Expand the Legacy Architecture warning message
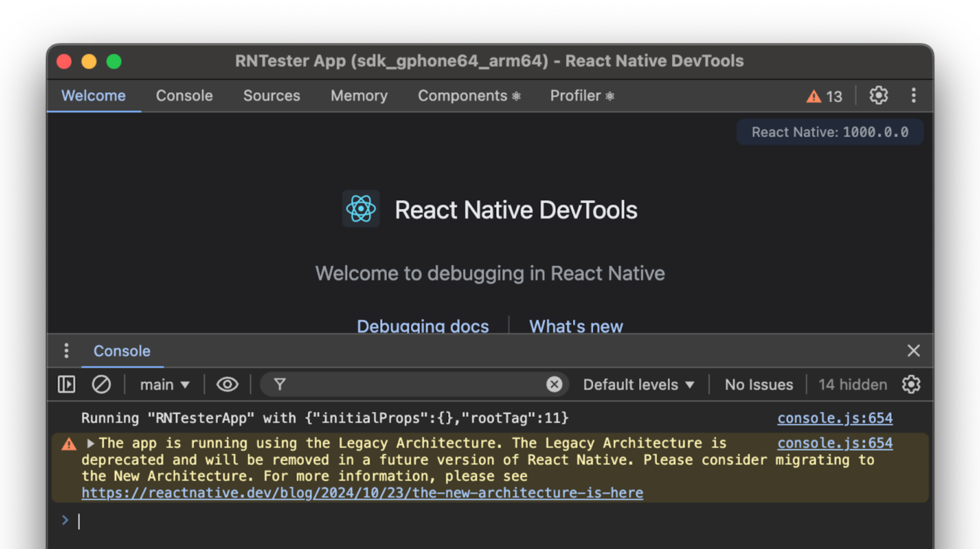Screen dimensions: 980x549 (91, 443)
